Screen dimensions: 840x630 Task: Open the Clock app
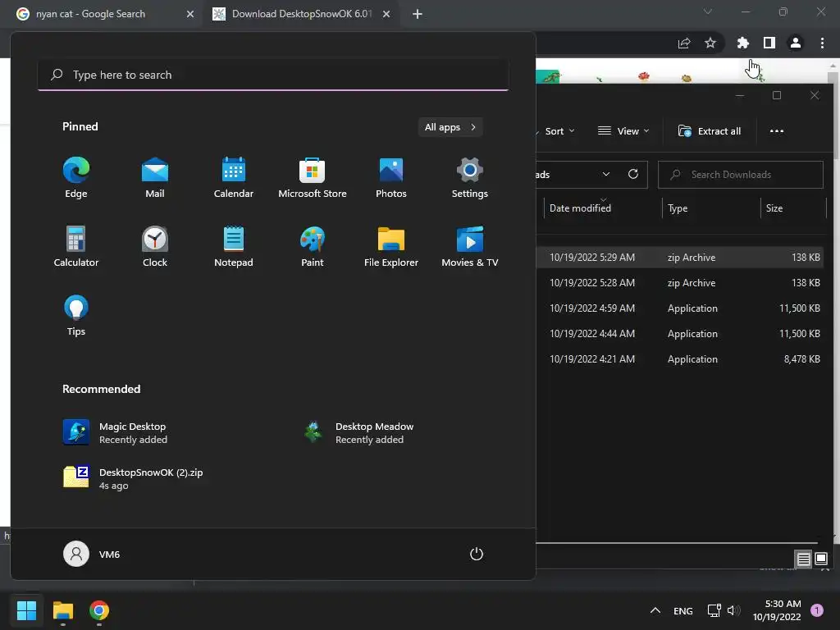point(155,246)
